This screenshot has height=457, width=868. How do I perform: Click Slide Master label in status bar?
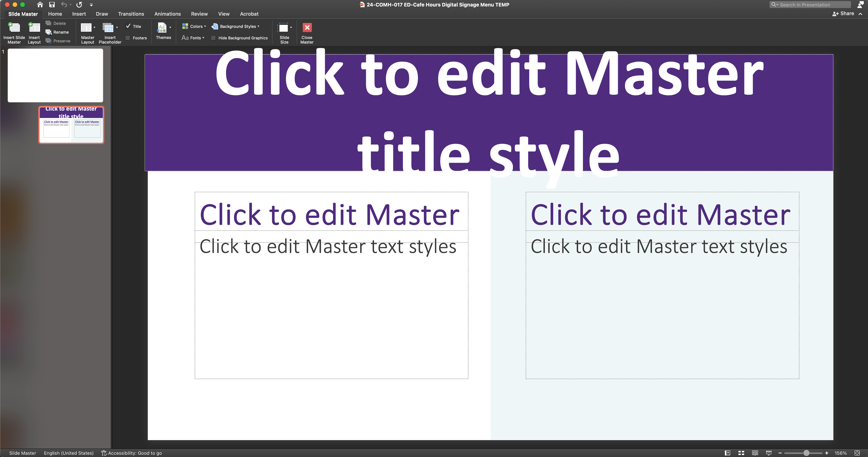(x=23, y=453)
